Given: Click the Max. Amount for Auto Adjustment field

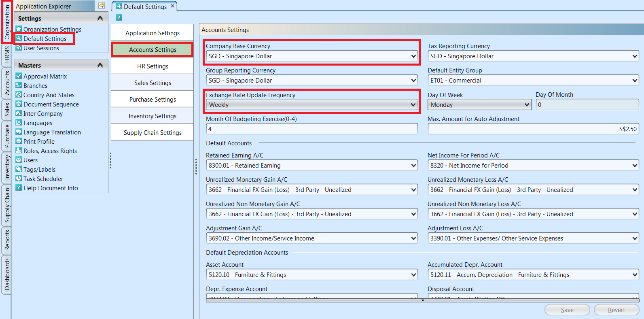Looking at the screenshot, I should (x=534, y=129).
